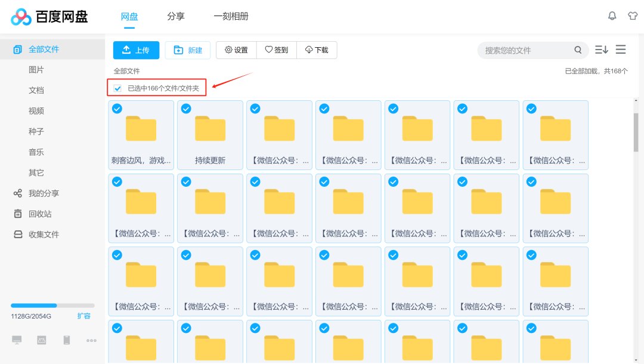Click the mobile phone client icon

pos(67,340)
